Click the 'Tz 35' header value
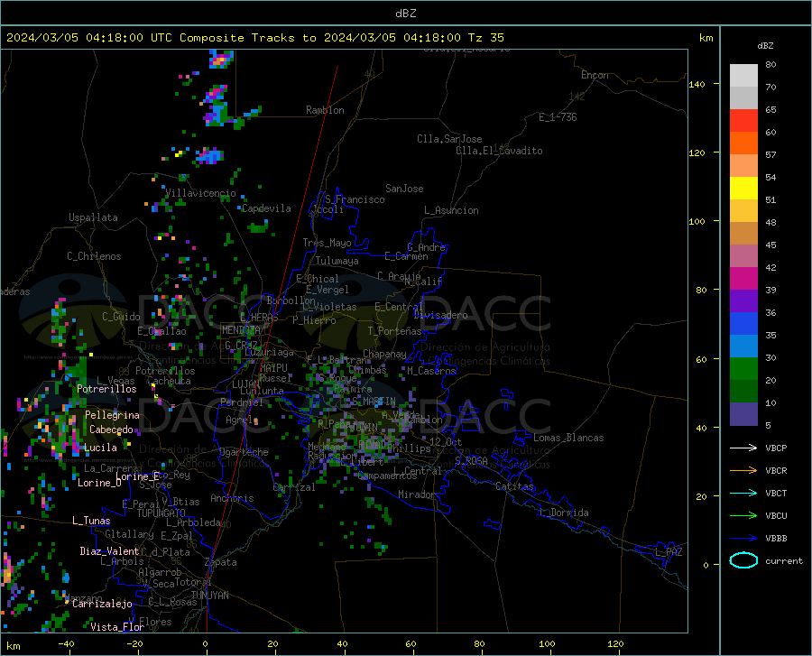The width and height of the screenshot is (812, 656). tap(485, 38)
